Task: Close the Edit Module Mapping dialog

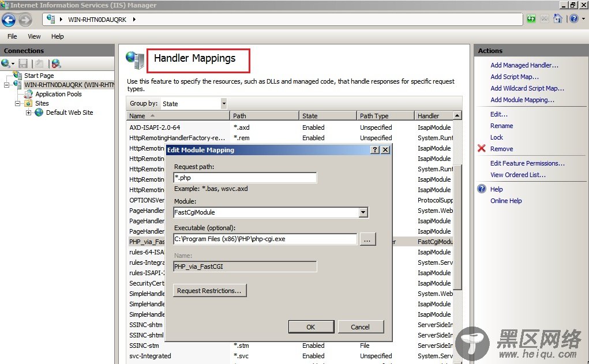Action: click(x=385, y=149)
